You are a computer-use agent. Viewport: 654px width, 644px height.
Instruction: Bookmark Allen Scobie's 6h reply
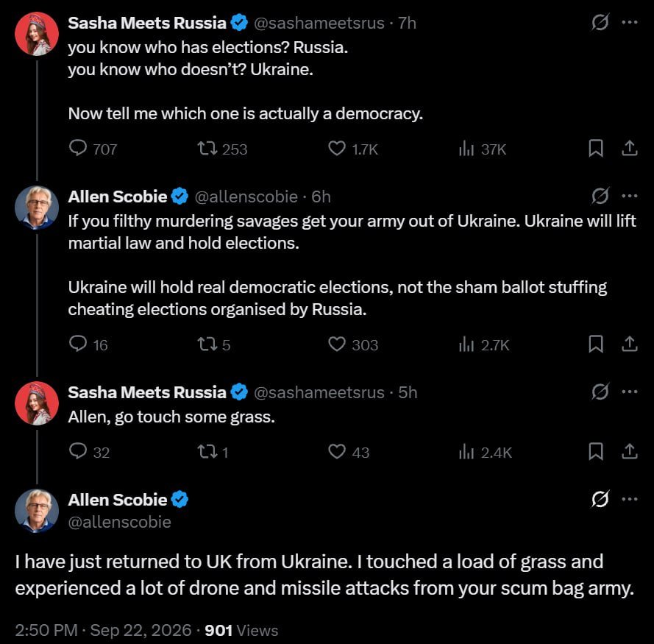[596, 344]
